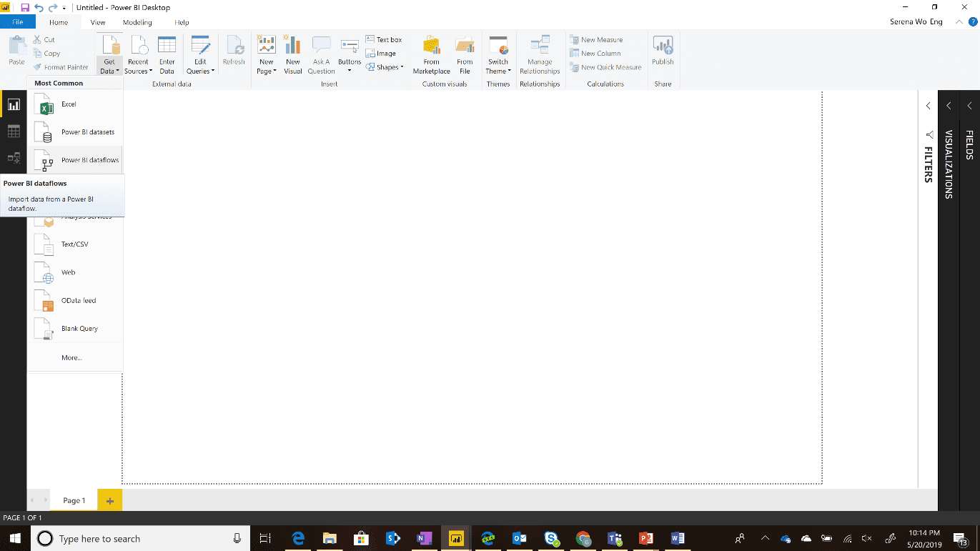Expand the Fields pane
980x551 pixels.
(x=969, y=106)
